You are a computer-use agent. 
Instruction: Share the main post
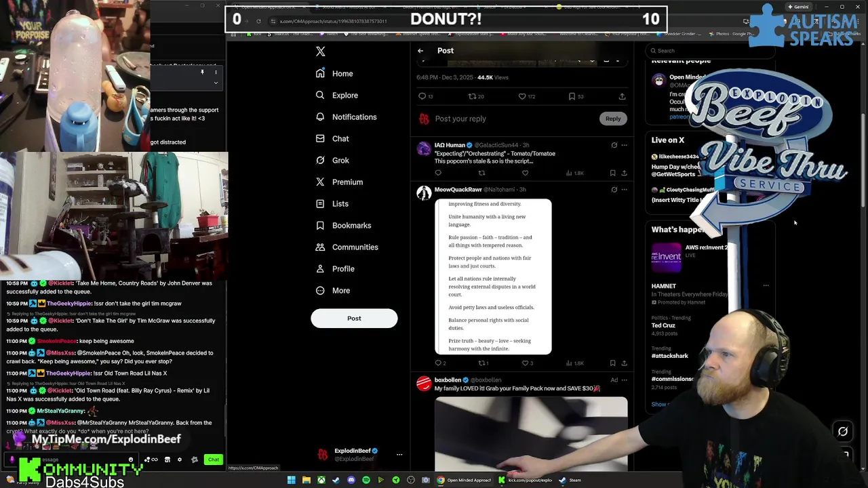[x=622, y=96]
